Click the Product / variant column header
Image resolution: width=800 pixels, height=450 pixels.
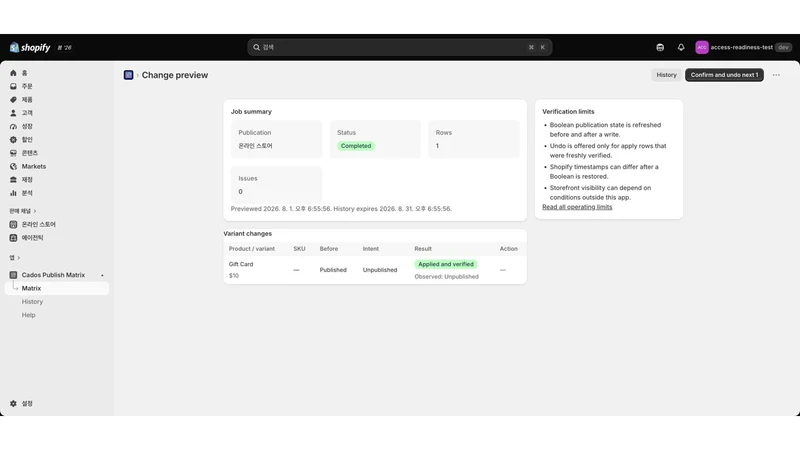pyautogui.click(x=252, y=249)
